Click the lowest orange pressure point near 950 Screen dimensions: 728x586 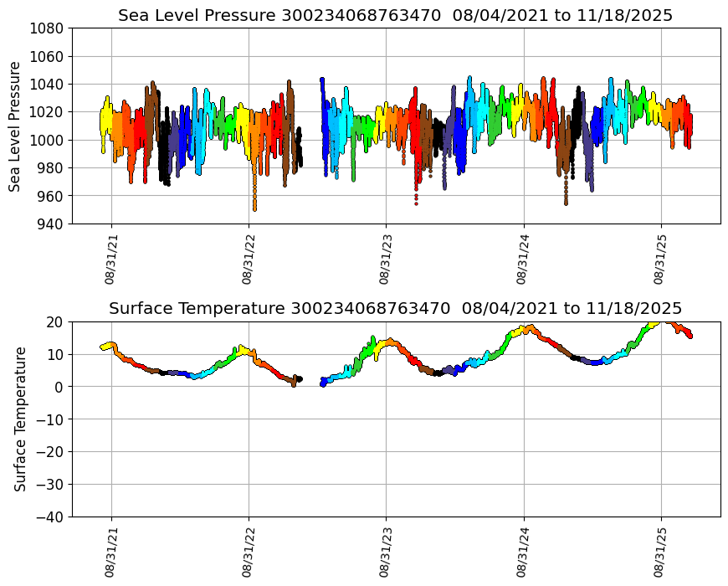pos(254,208)
